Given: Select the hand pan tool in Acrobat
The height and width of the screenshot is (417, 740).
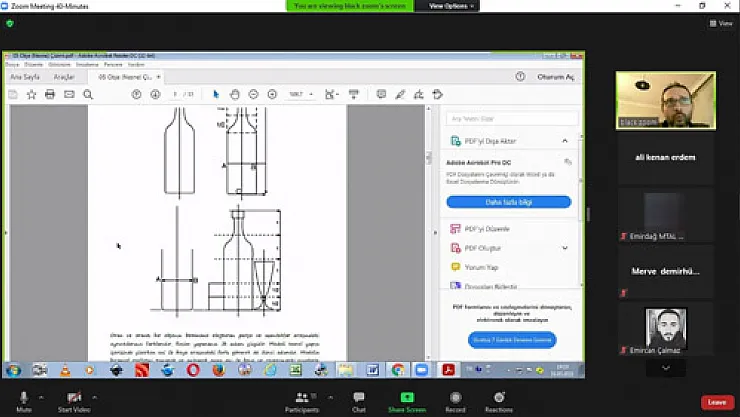Looking at the screenshot, I should [x=235, y=94].
